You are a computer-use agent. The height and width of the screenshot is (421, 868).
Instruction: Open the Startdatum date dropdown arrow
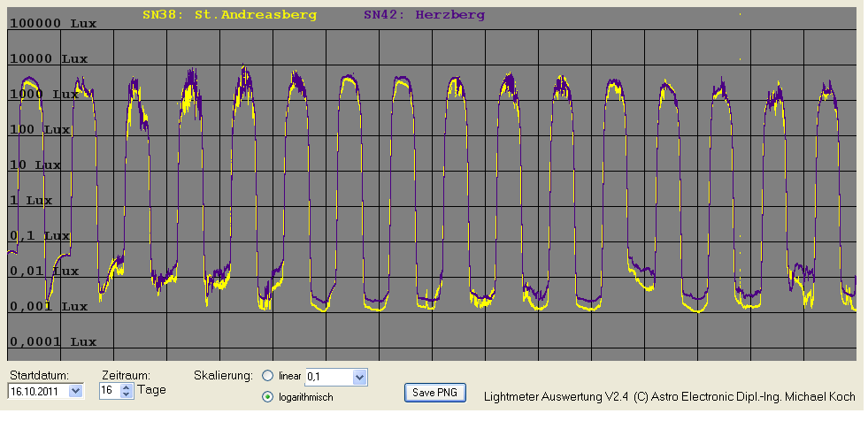(x=74, y=390)
